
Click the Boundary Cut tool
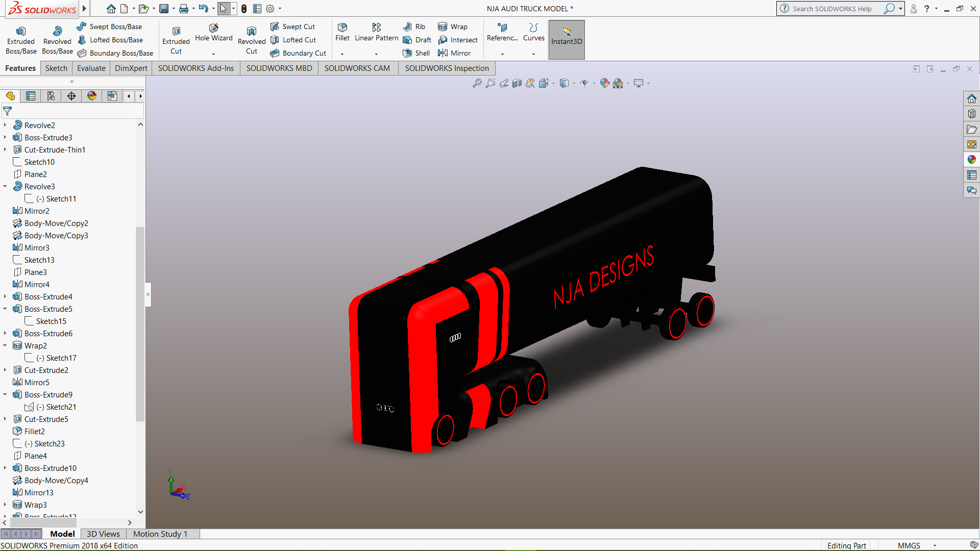click(x=298, y=53)
